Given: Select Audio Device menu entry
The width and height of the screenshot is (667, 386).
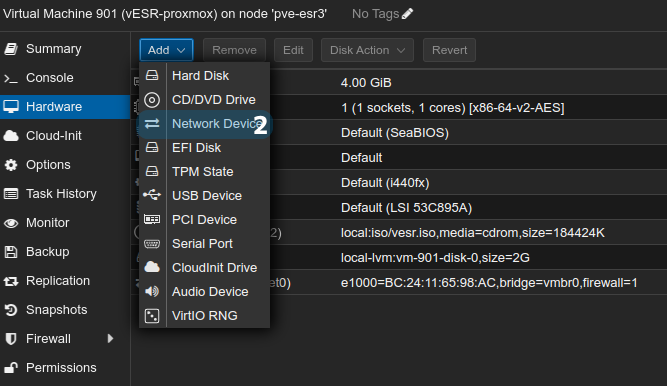Looking at the screenshot, I should tap(205, 292).
